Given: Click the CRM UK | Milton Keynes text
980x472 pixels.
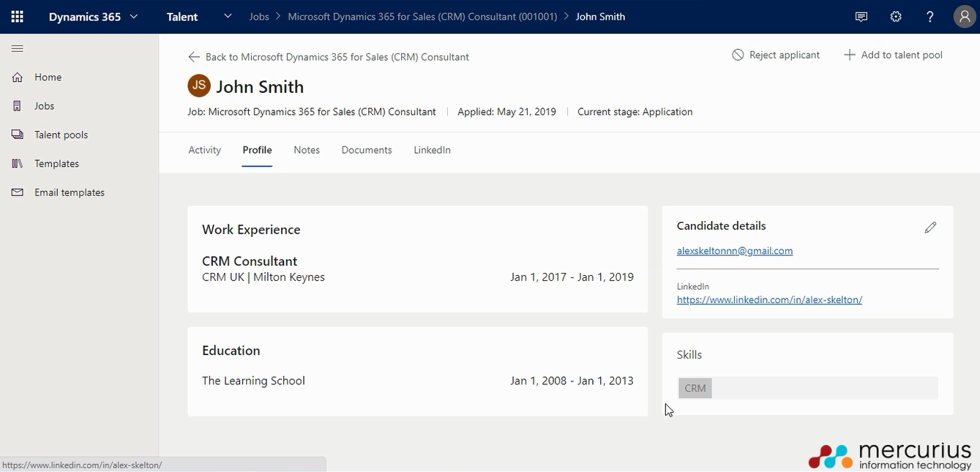Looking at the screenshot, I should 263,277.
